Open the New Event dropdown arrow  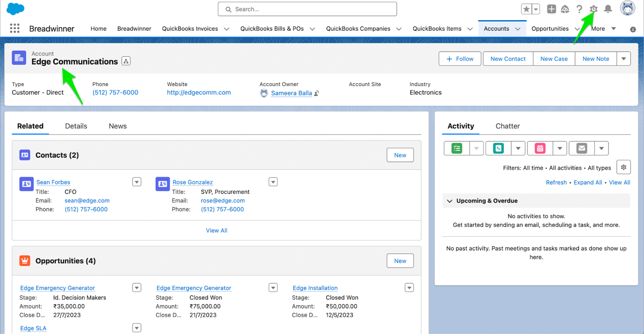click(x=560, y=148)
